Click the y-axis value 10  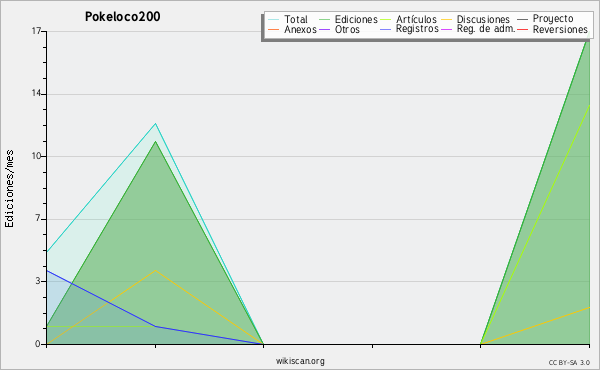(x=36, y=156)
